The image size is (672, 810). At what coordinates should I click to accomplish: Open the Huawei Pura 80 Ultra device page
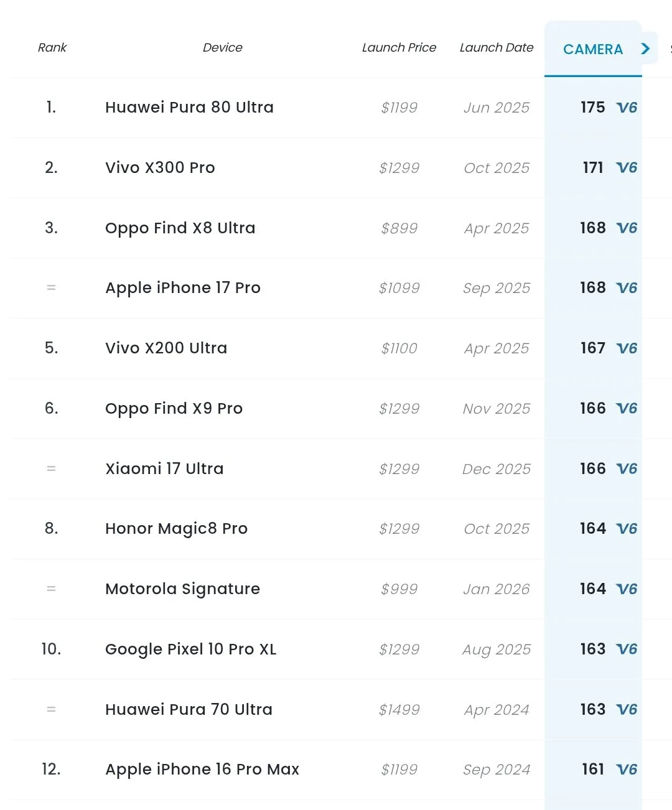pos(189,107)
